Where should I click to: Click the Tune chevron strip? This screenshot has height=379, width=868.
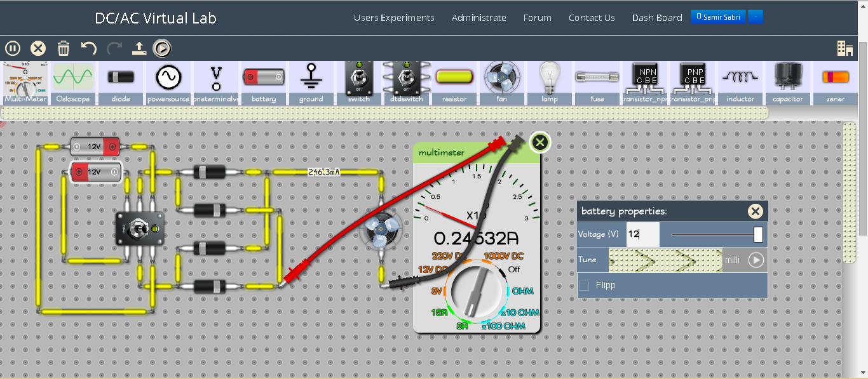point(665,260)
